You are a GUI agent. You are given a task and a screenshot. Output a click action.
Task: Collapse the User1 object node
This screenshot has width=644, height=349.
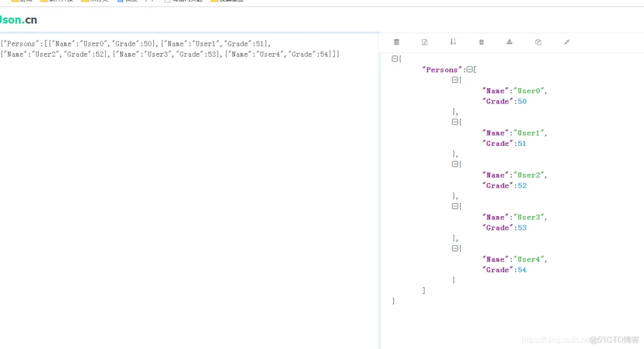coord(455,121)
